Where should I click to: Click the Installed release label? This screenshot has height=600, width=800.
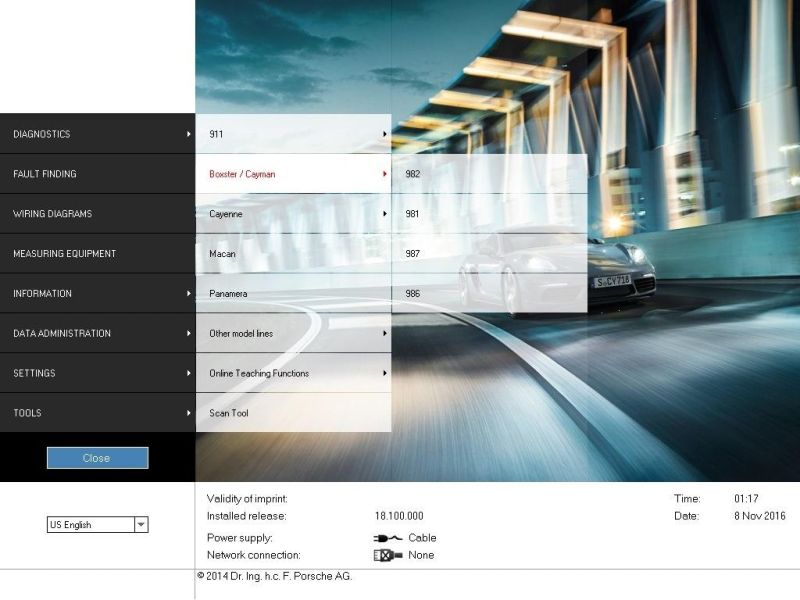(x=246, y=516)
